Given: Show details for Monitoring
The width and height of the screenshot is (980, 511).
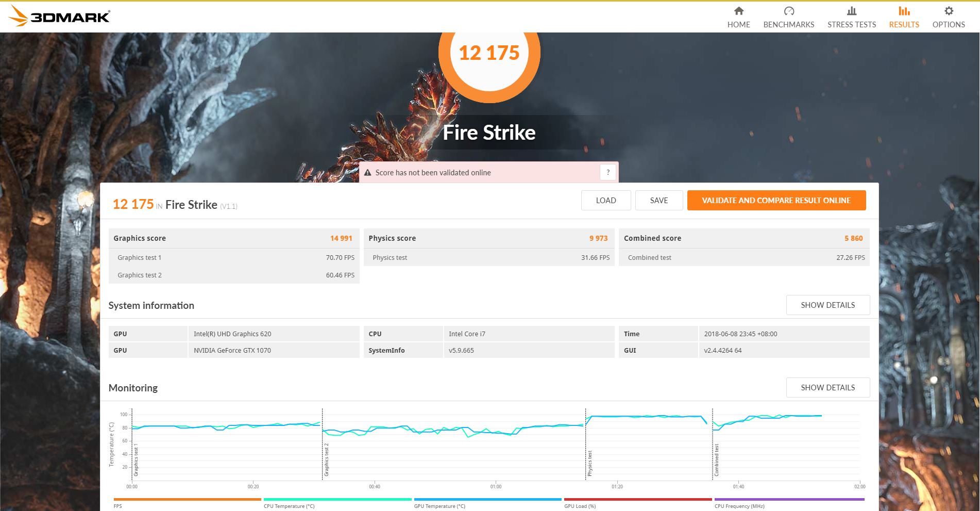Looking at the screenshot, I should point(828,388).
